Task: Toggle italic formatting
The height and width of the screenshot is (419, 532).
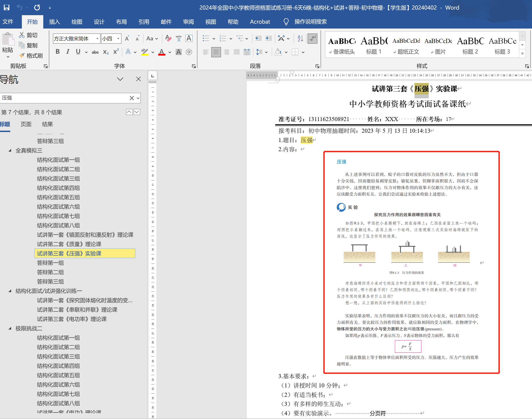Action: pyautogui.click(x=68, y=52)
